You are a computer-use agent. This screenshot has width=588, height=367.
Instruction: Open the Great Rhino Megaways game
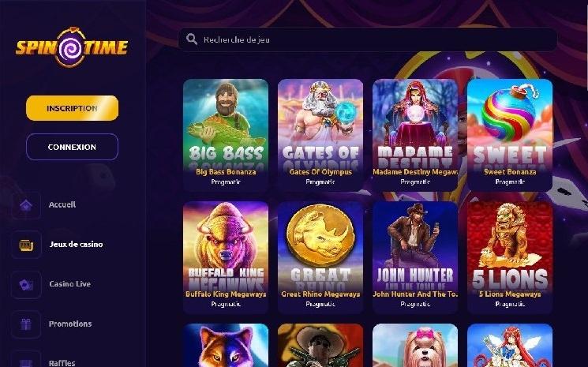tap(320, 257)
